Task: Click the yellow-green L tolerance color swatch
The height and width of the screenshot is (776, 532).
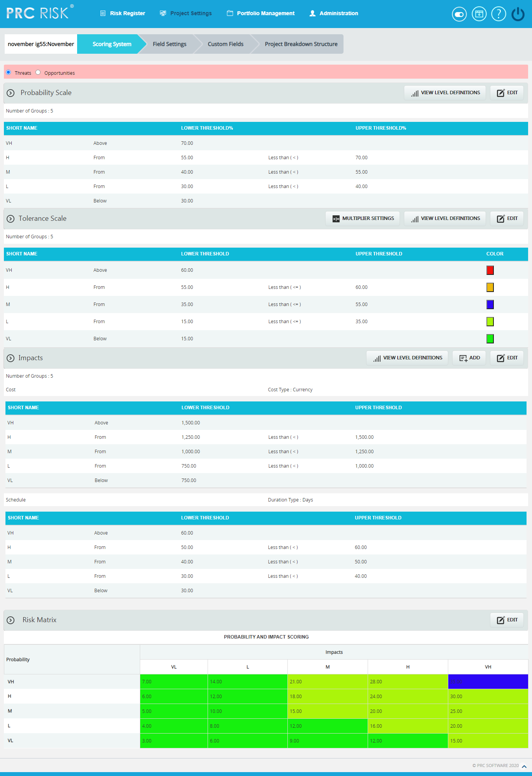Action: pos(490,322)
